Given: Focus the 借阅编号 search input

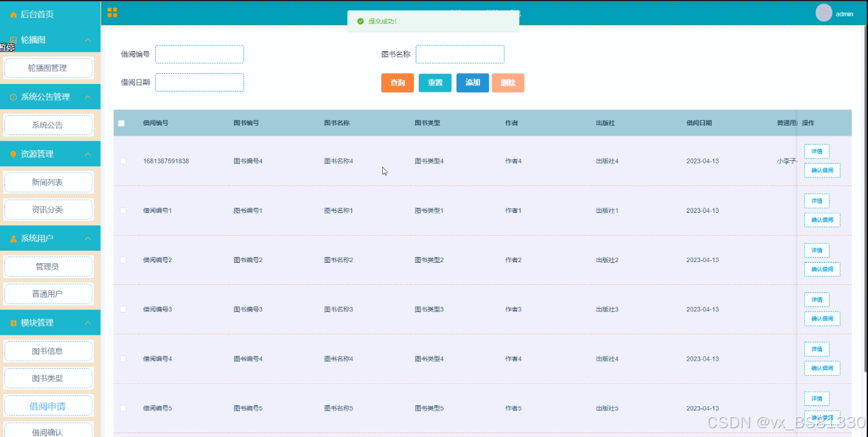Looking at the screenshot, I should pos(199,54).
